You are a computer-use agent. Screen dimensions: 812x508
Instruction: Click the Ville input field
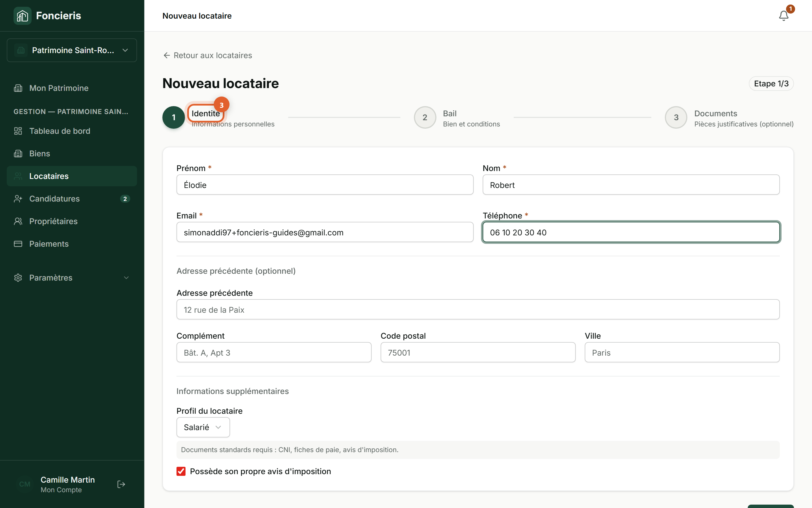682,352
